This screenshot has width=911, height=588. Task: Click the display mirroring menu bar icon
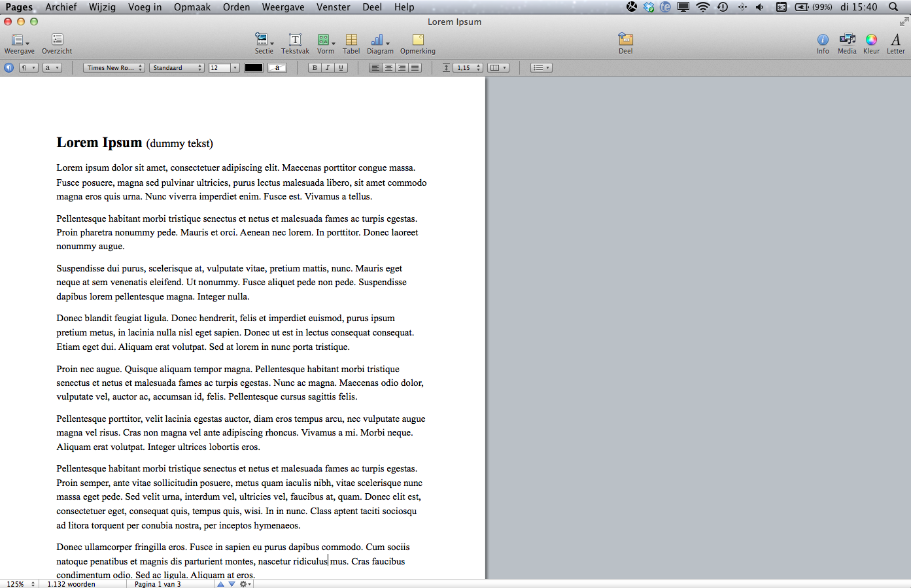coord(683,7)
